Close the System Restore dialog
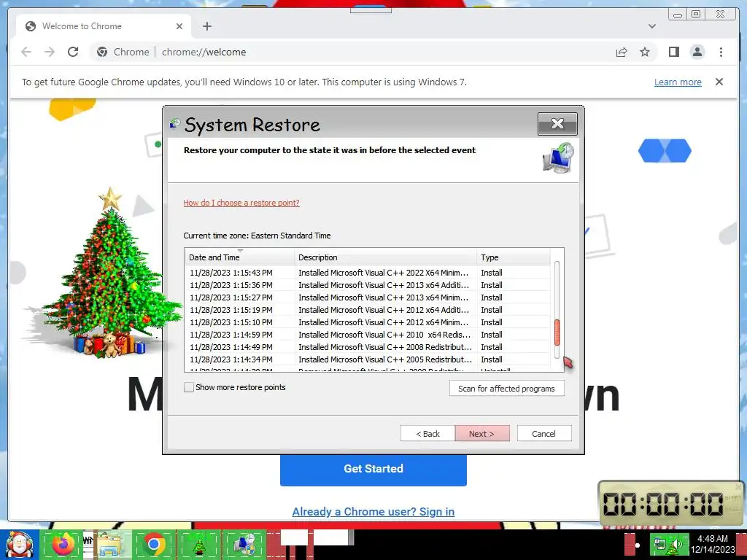747x560 pixels. (x=557, y=124)
